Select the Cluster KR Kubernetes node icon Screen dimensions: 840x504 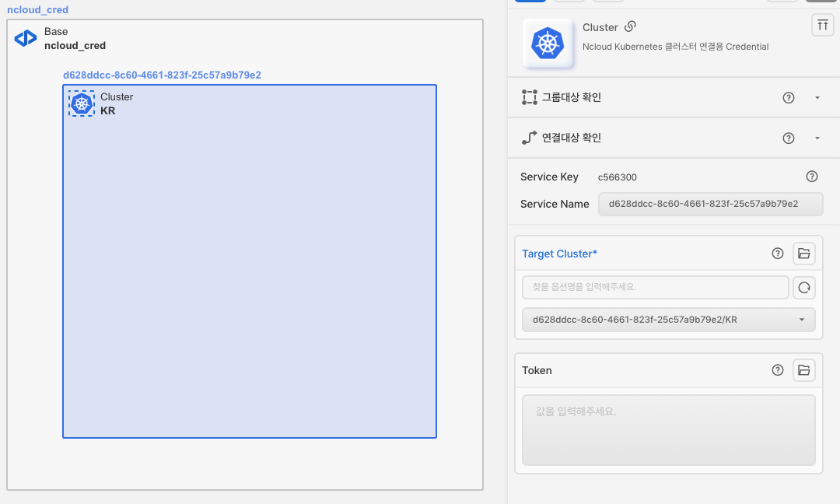tap(82, 103)
